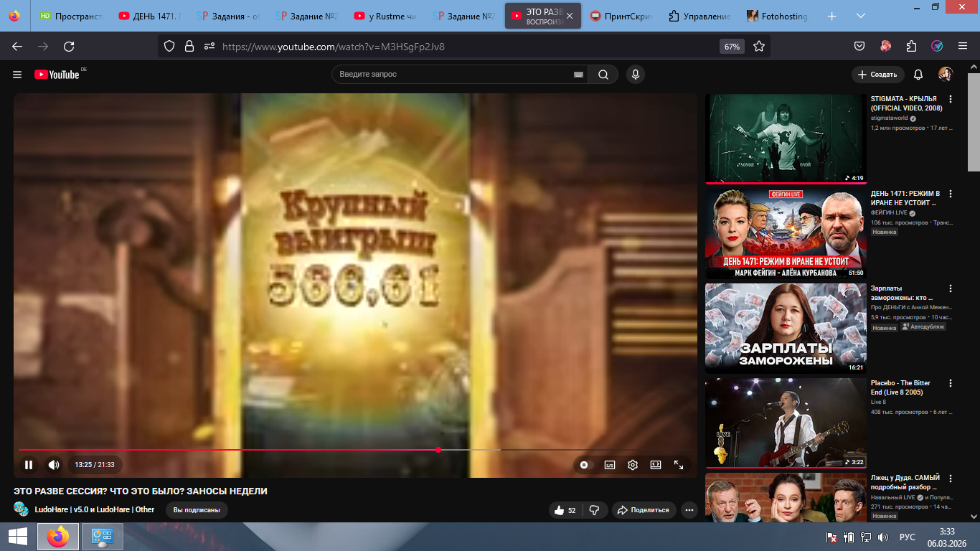Go back to the previous page
Image resolution: width=980 pixels, height=551 pixels.
pos(17,46)
